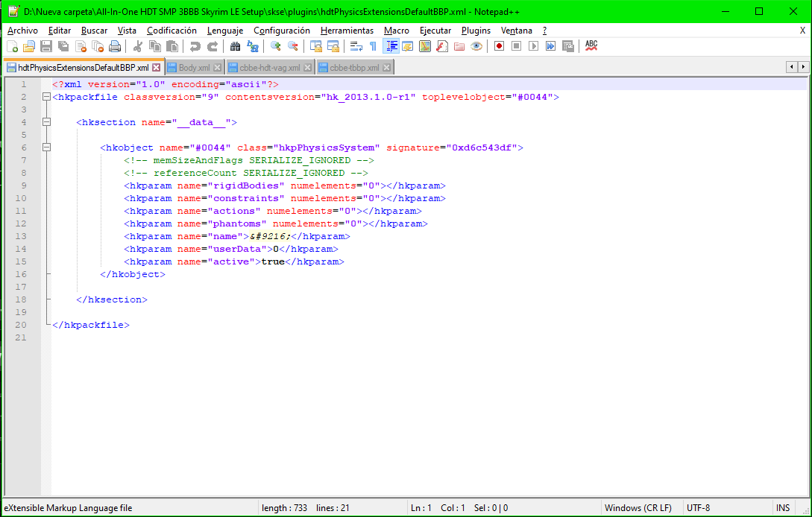Screen dimensions: 812x517
Task: Run macro multiple times icon
Action: click(x=550, y=47)
